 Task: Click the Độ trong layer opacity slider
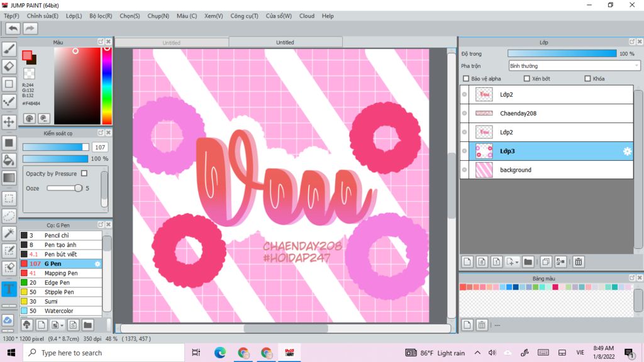tap(562, 54)
